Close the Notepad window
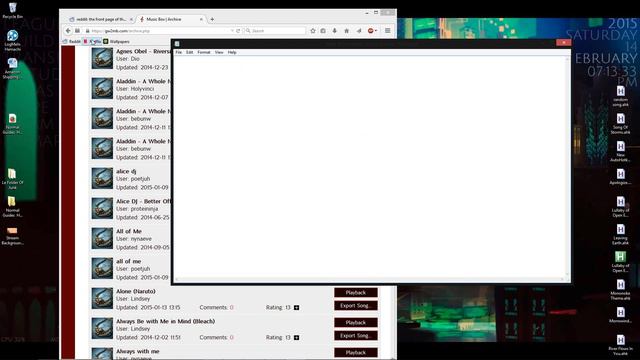640x360 pixels. point(563,42)
